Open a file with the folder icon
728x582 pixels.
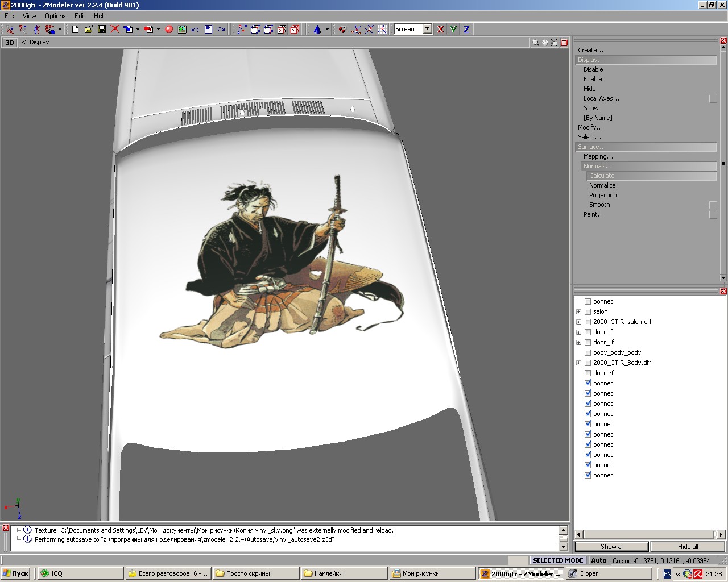88,29
